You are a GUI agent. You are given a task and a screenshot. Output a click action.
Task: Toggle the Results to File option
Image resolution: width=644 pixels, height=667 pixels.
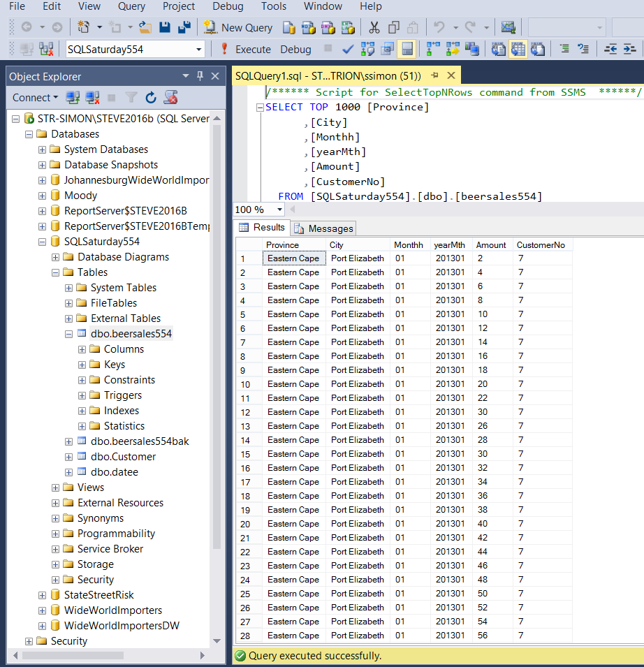click(537, 50)
